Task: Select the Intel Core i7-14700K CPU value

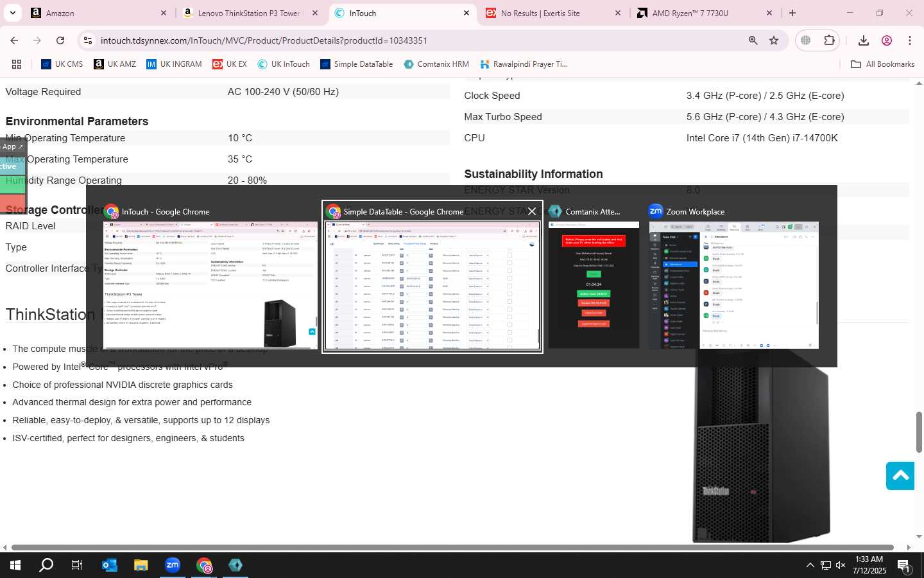Action: [762, 138]
